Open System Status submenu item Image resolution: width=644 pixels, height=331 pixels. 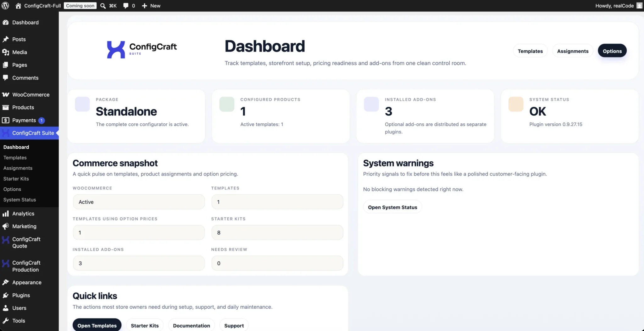coord(20,200)
